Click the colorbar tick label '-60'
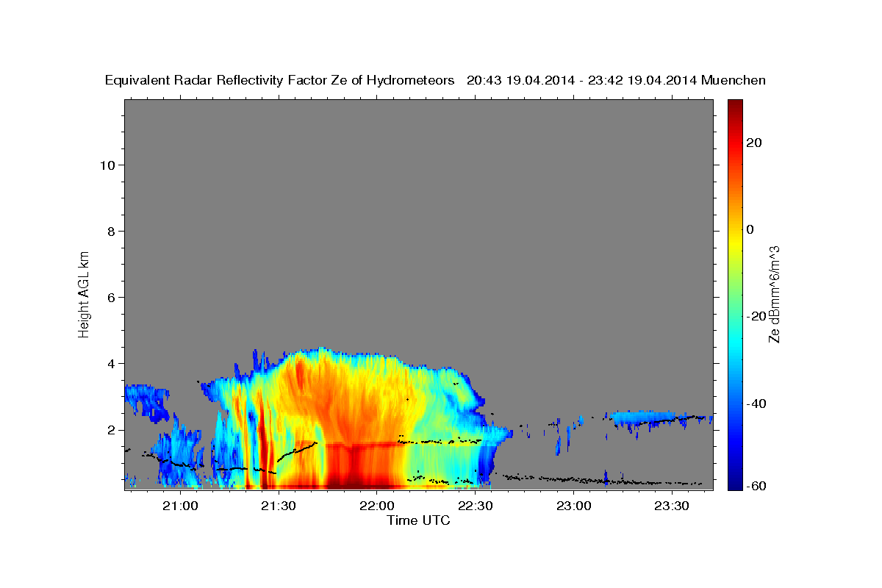Viewport: 882px width, 588px height. (x=756, y=486)
